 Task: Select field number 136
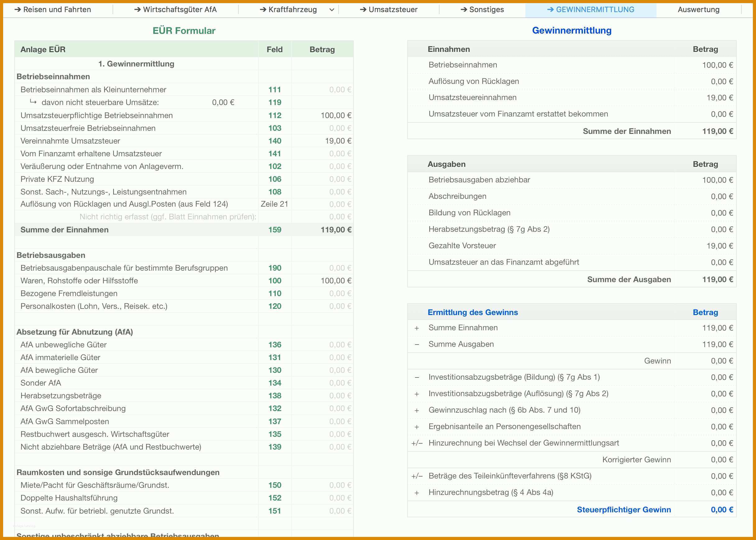coord(275,345)
